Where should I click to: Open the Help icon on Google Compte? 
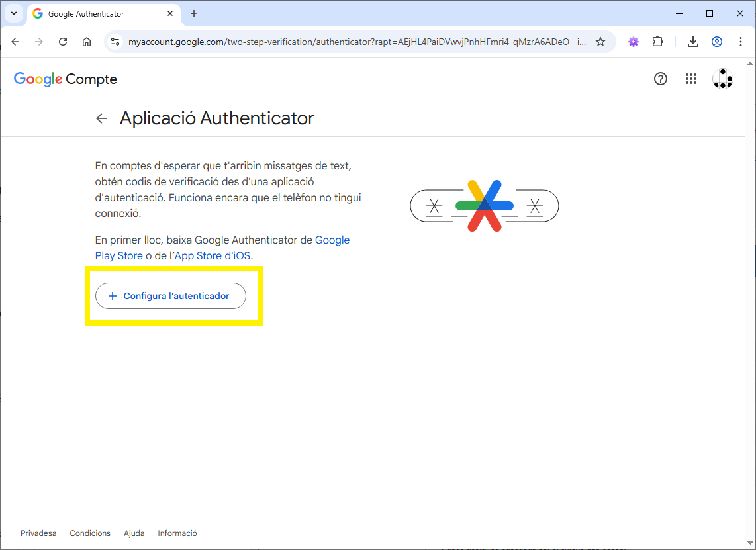pyautogui.click(x=660, y=79)
